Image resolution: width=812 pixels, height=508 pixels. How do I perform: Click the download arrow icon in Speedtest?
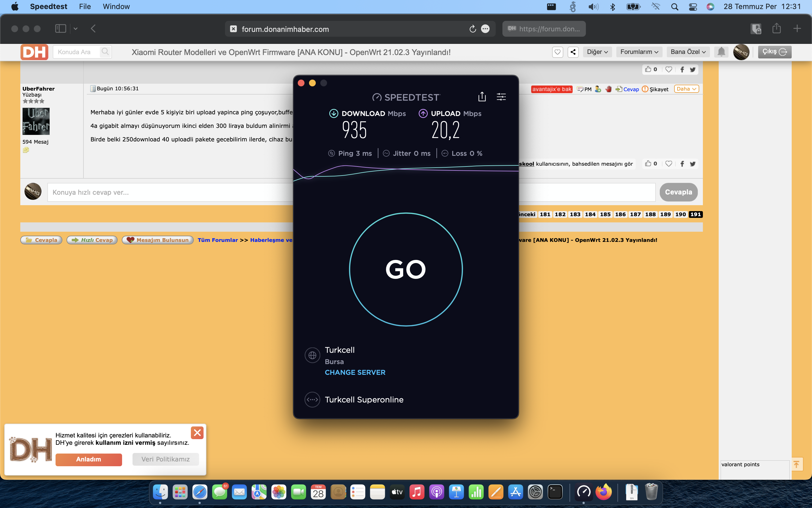(334, 113)
